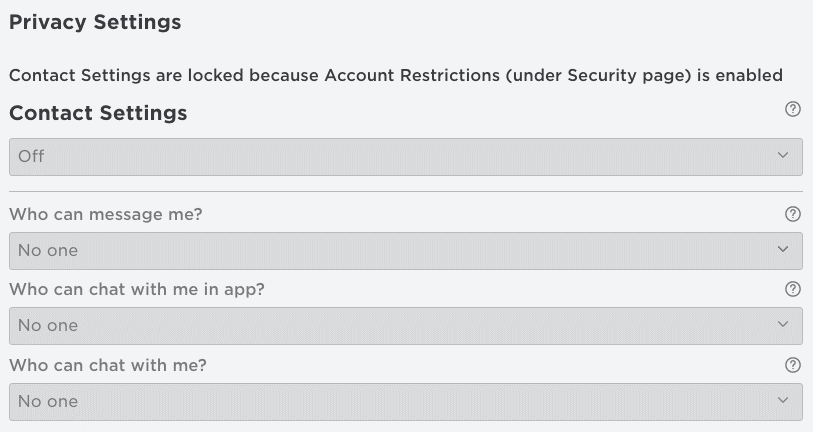Click chevron arrow on chat in app dropdown
Image resolution: width=813 pixels, height=432 pixels.
(x=783, y=325)
